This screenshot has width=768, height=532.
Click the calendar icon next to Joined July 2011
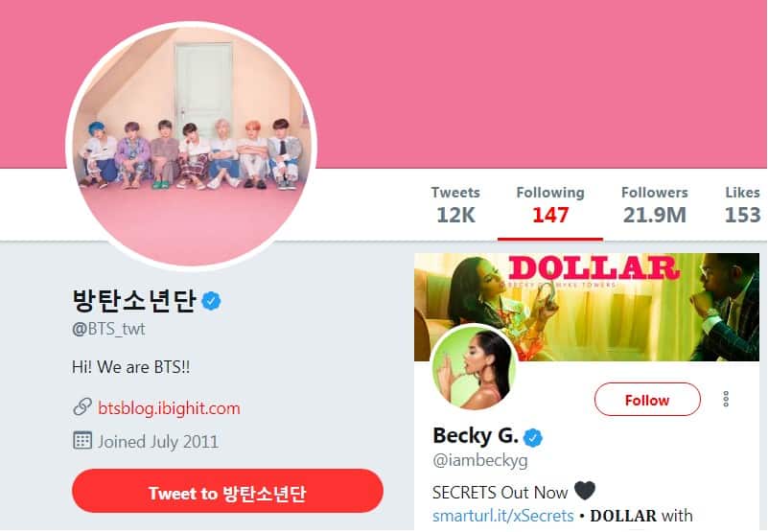coord(82,440)
